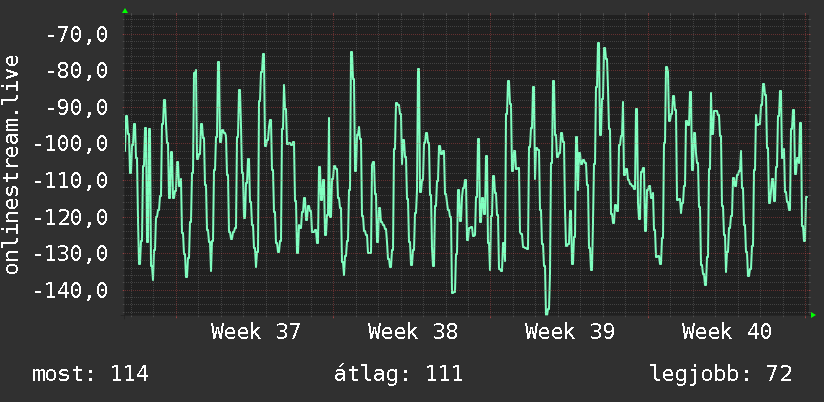Click the Week 40 axis label
824x402 pixels.
[727, 332]
